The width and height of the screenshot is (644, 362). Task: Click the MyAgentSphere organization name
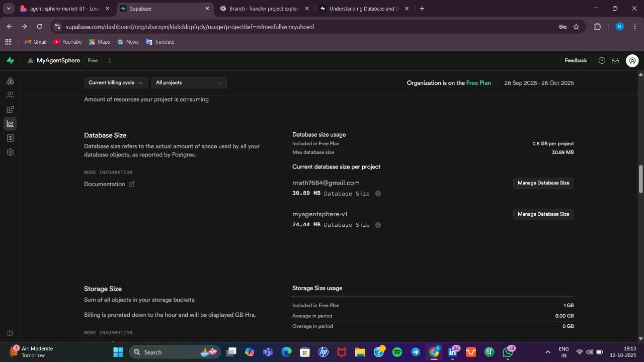pos(58,60)
